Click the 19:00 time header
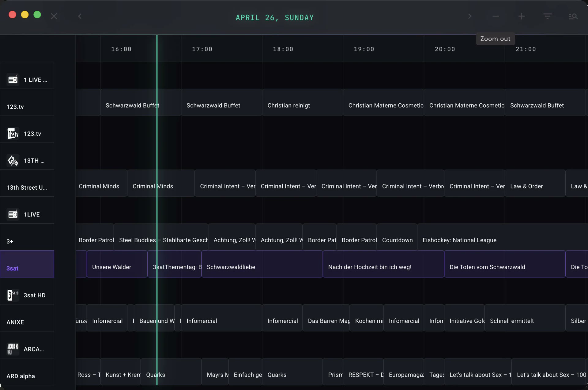The image size is (588, 390). point(364,49)
